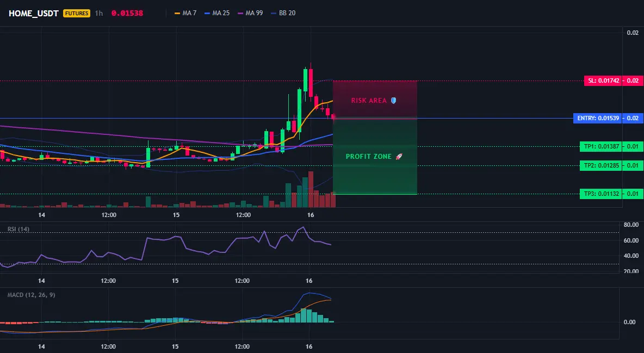Select the 1h timeframe label
Viewport: 644px width, 353px height.
pyautogui.click(x=98, y=13)
